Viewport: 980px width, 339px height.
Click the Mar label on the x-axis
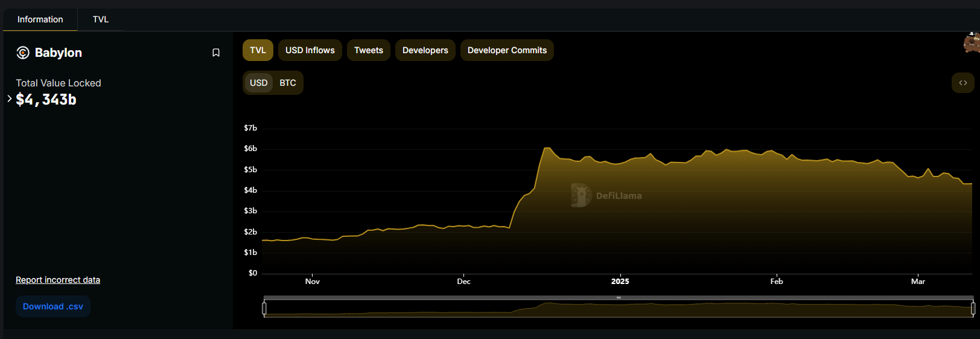[918, 282]
